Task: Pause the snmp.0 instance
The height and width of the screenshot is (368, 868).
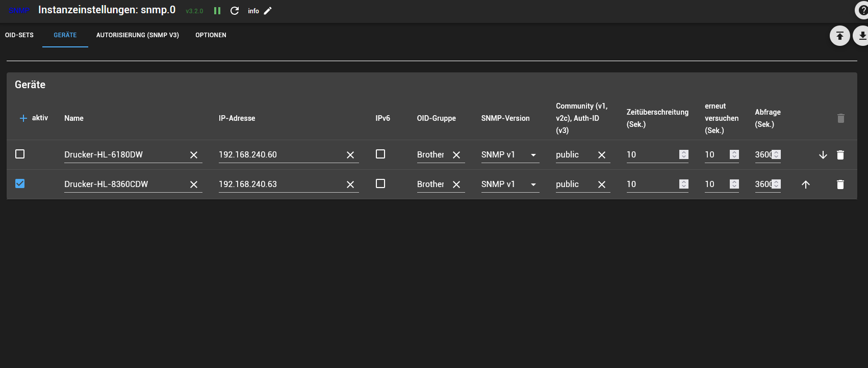Action: pyautogui.click(x=217, y=11)
